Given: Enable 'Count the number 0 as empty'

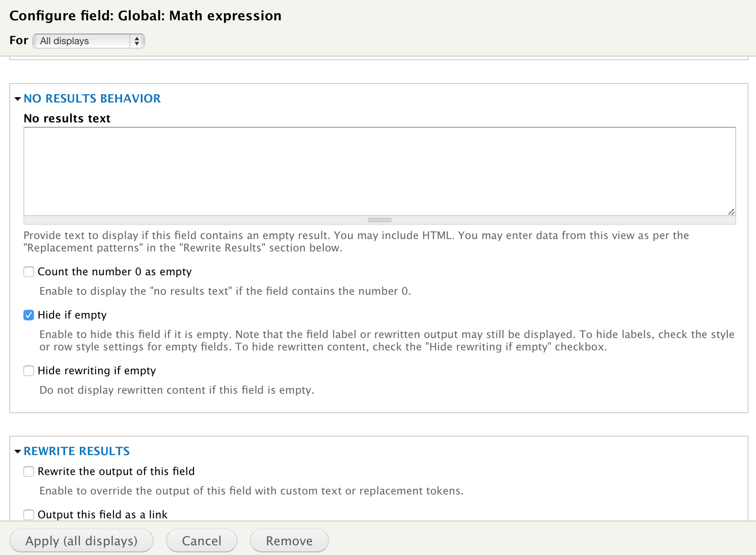Looking at the screenshot, I should (x=28, y=272).
